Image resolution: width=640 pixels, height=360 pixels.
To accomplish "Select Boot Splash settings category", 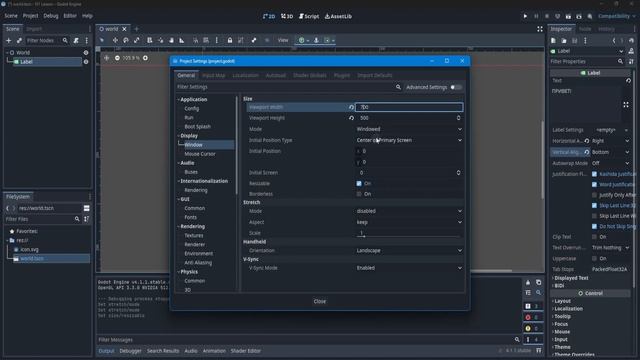I will [197, 127].
